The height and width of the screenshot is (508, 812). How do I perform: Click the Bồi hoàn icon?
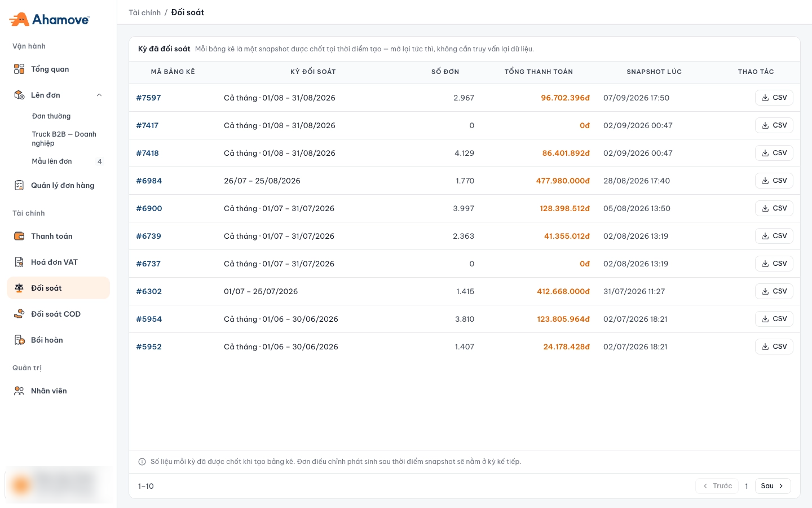[x=19, y=340]
